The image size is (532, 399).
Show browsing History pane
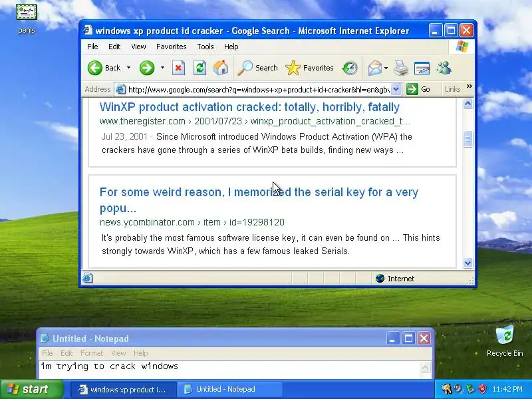[x=350, y=68]
